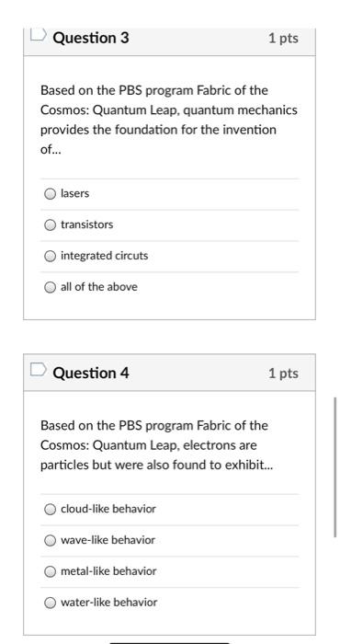The image size is (340, 644).
Task: Select 'cloud-like behavior' radio button
Action: click(x=50, y=510)
